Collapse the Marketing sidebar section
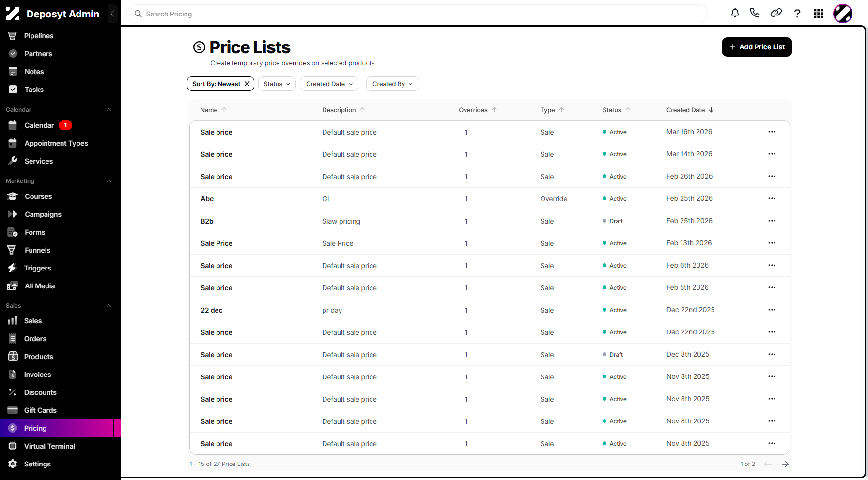The height and width of the screenshot is (480, 868). point(109,181)
